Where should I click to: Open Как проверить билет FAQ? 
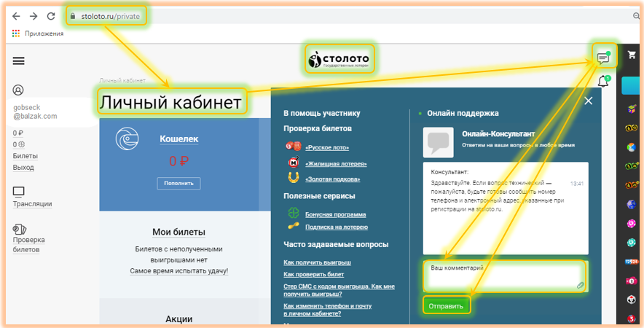314,274
